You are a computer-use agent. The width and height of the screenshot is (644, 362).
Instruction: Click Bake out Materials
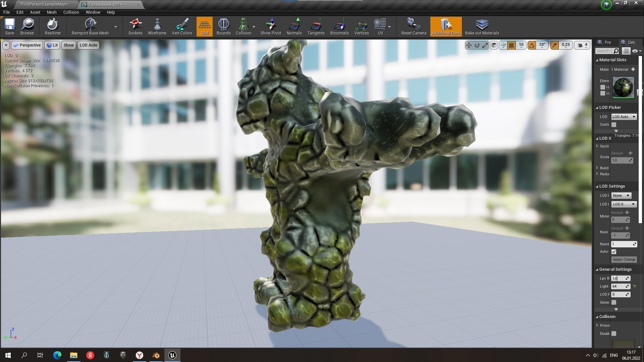click(482, 26)
